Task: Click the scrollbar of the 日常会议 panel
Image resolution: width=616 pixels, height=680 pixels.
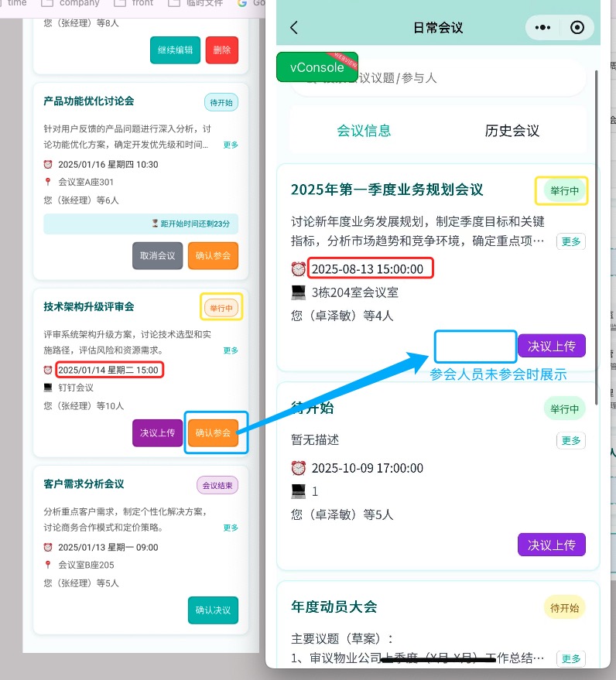Action: [x=597, y=237]
